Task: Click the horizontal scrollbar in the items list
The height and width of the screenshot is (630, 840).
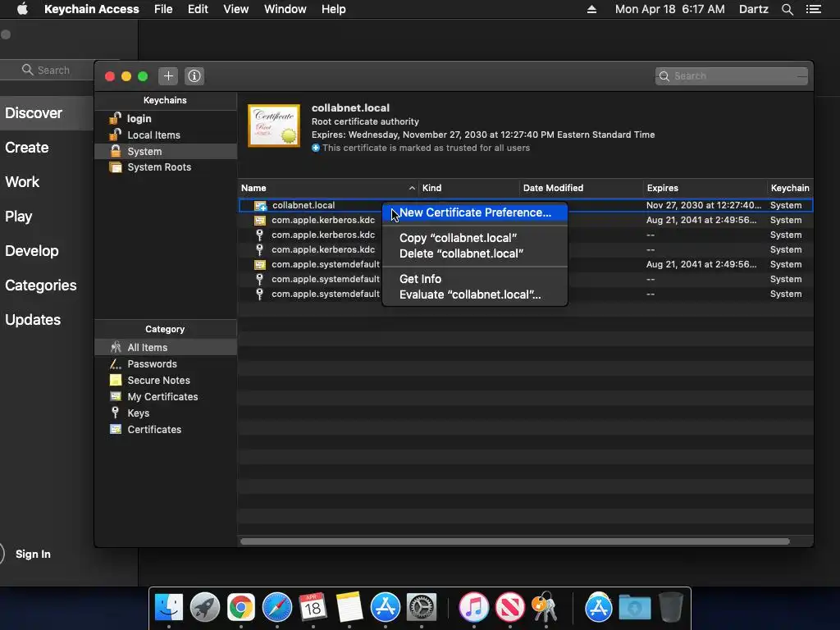Action: [x=515, y=541]
